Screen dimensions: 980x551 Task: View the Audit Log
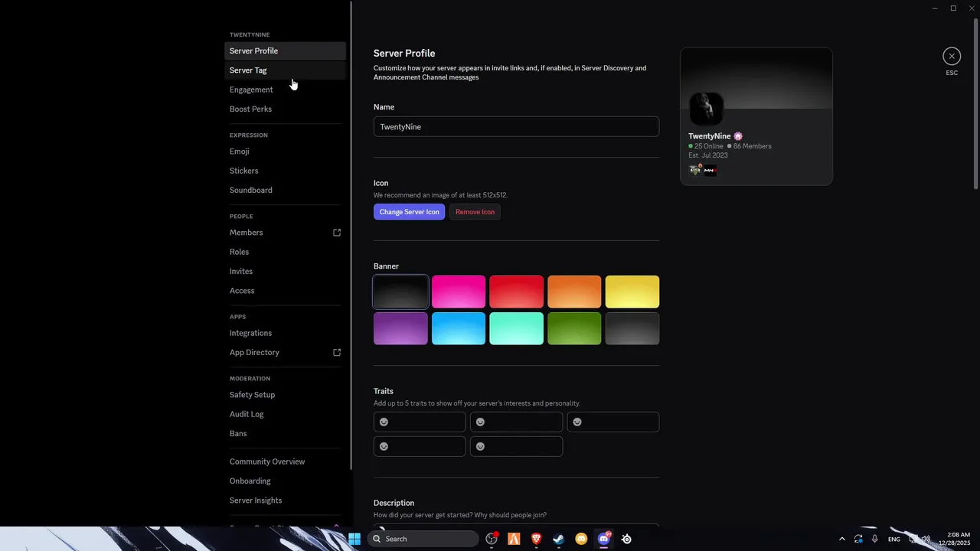tap(286, 414)
